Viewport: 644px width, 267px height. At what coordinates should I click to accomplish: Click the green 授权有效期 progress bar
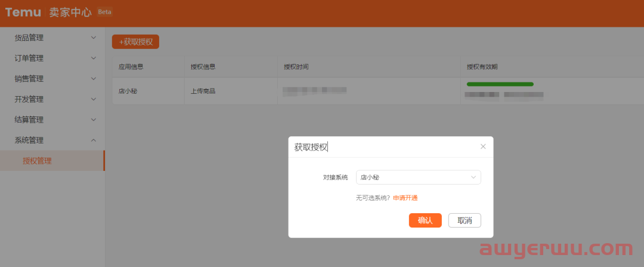click(x=500, y=84)
